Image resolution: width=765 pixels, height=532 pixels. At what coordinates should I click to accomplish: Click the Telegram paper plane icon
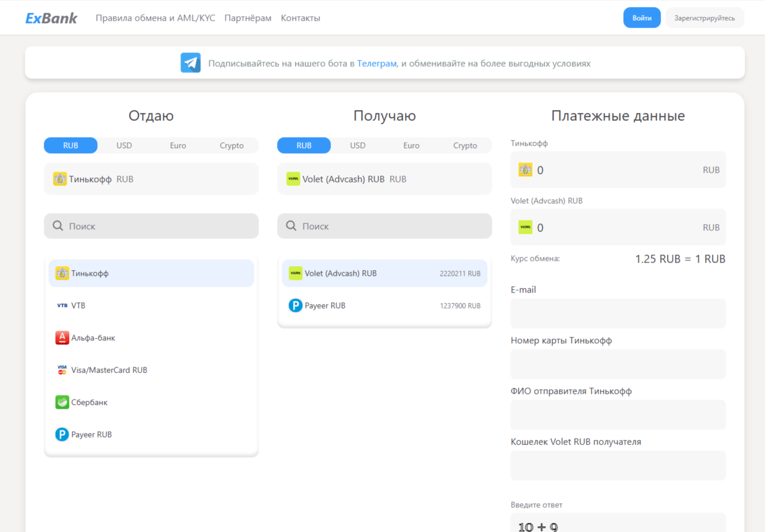point(191,63)
